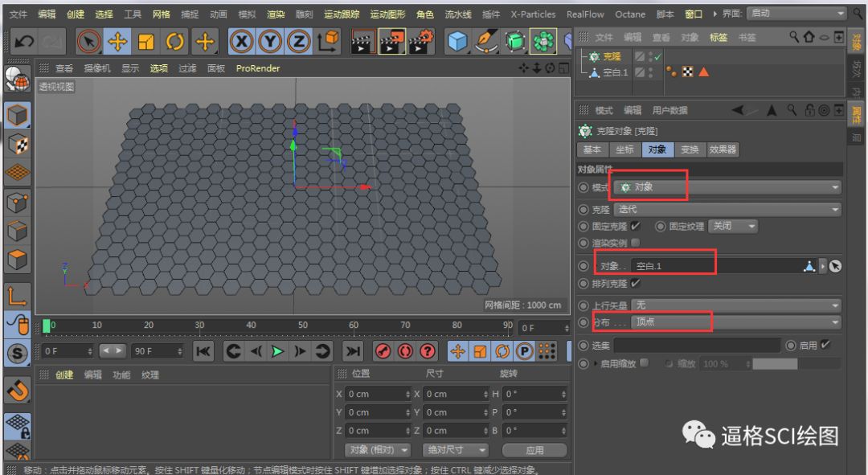The image size is (868, 475).
Task: Toggle Y axis lock
Action: pyautogui.click(x=270, y=42)
